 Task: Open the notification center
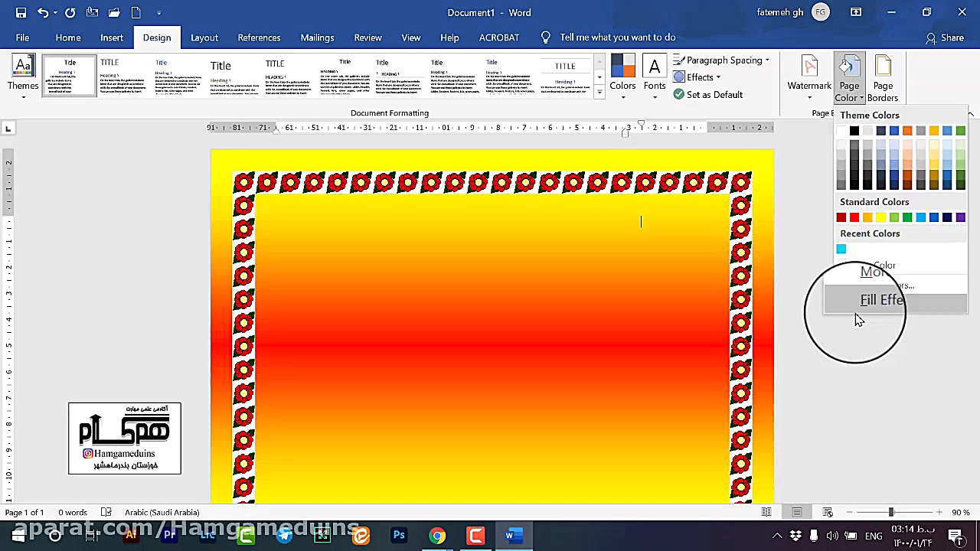[x=955, y=536]
